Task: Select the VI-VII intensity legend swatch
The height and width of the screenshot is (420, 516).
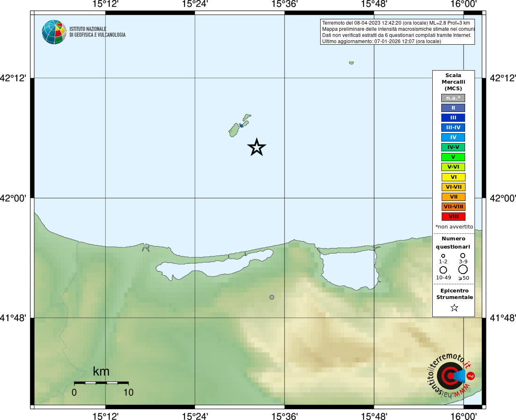Action: (x=454, y=187)
